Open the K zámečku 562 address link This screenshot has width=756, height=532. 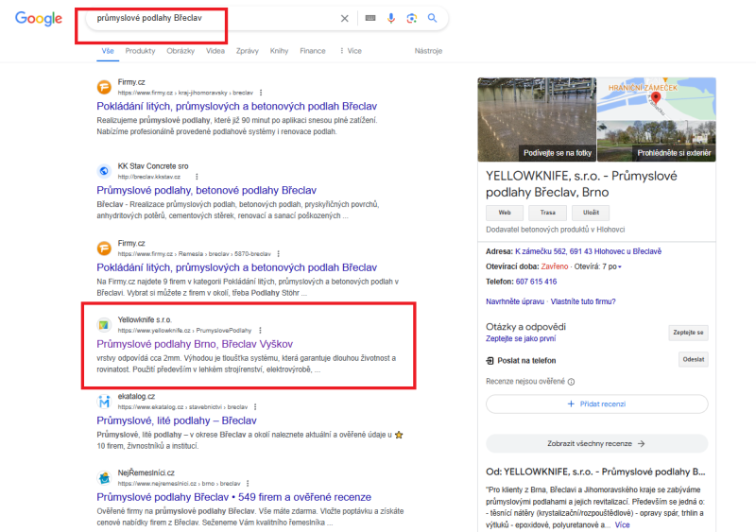point(588,251)
